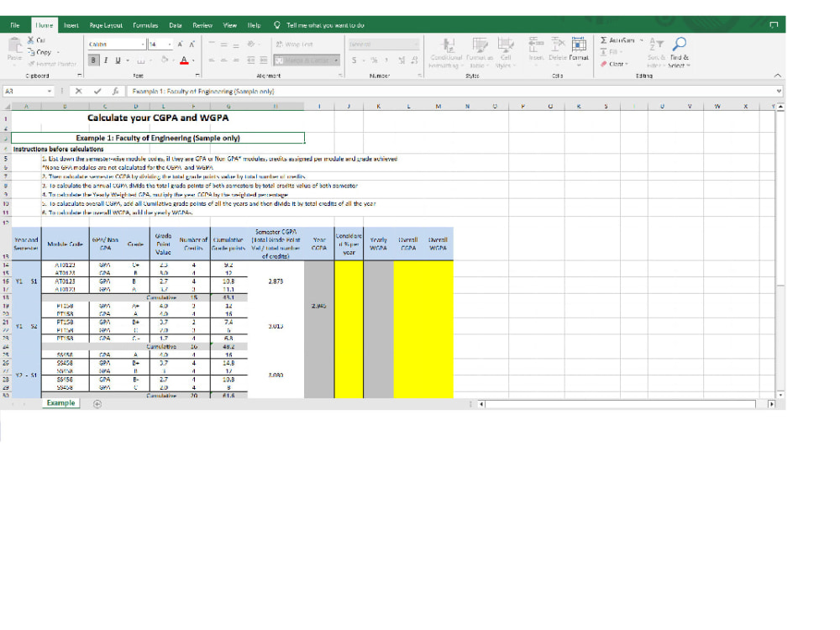This screenshot has height=630, width=840.
Task: Click the Clear eraser icon
Action: pyautogui.click(x=603, y=64)
